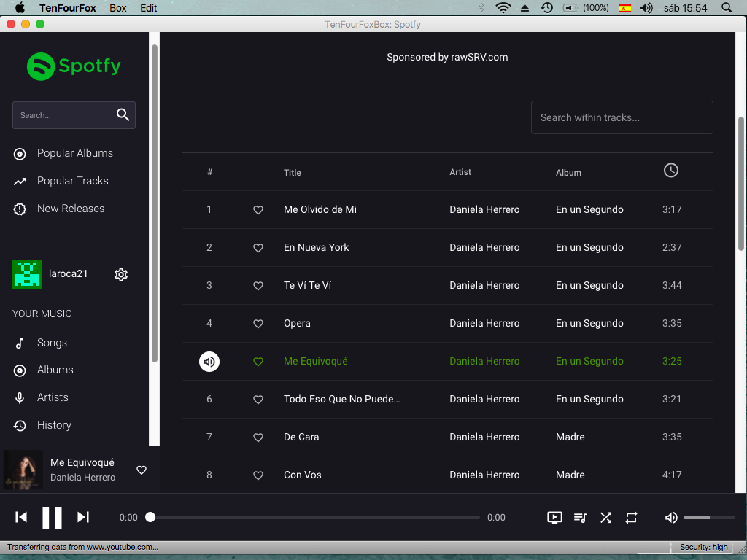Click the Spotfy logo
The image size is (747, 560).
point(74,66)
